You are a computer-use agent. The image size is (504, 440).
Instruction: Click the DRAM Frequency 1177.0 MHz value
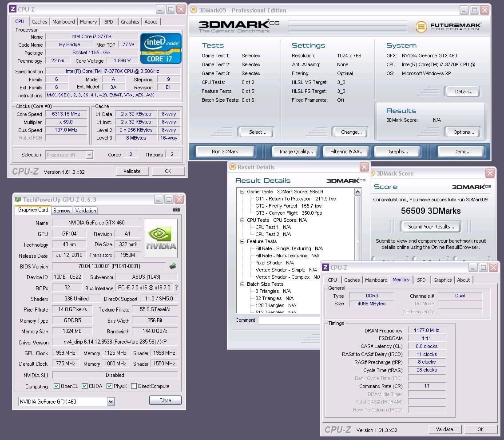tap(427, 330)
